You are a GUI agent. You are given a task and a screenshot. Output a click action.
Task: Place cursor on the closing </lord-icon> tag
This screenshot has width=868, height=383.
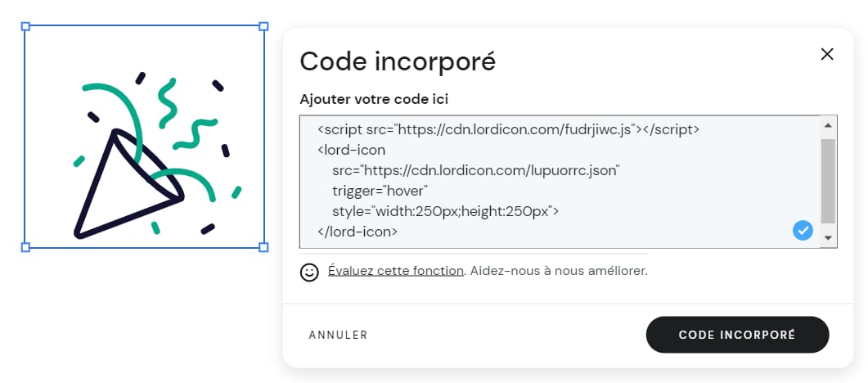[357, 232]
